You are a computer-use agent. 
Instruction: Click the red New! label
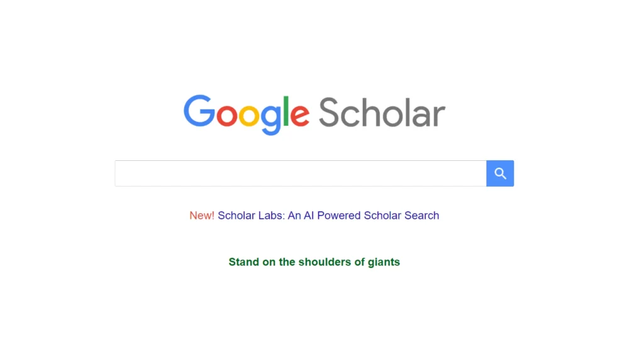coord(201,216)
